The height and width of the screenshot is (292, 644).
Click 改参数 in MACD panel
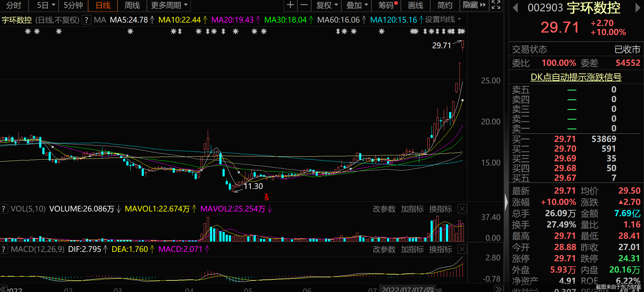click(x=384, y=249)
